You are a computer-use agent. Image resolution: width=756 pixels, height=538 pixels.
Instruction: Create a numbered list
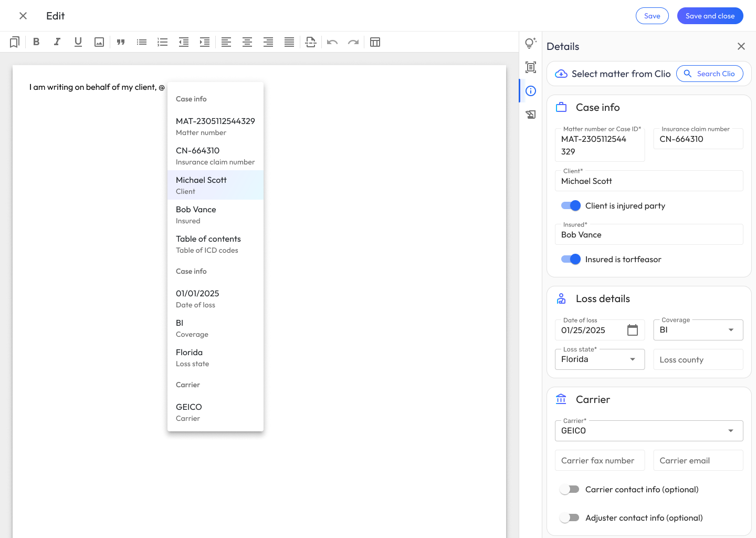coord(163,42)
